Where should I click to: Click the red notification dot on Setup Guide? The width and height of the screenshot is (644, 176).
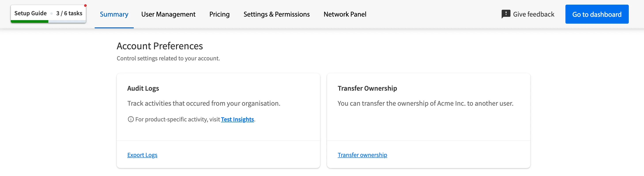[x=85, y=6]
